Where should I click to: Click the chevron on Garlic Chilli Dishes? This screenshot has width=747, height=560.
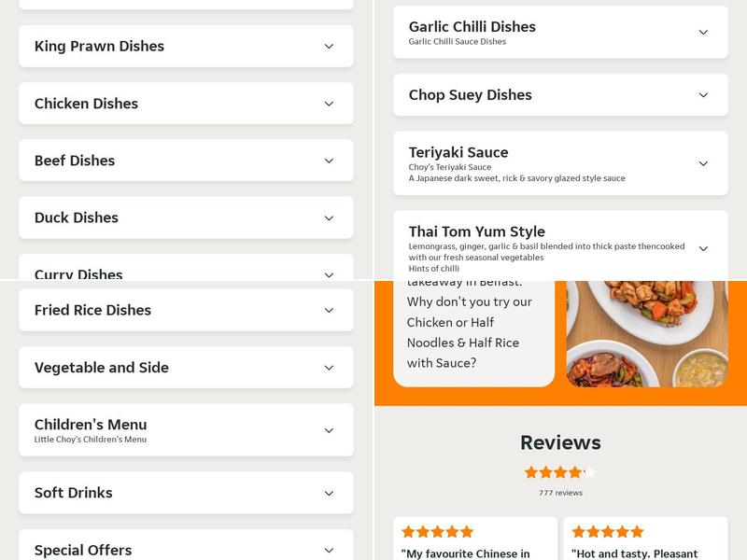(x=704, y=31)
